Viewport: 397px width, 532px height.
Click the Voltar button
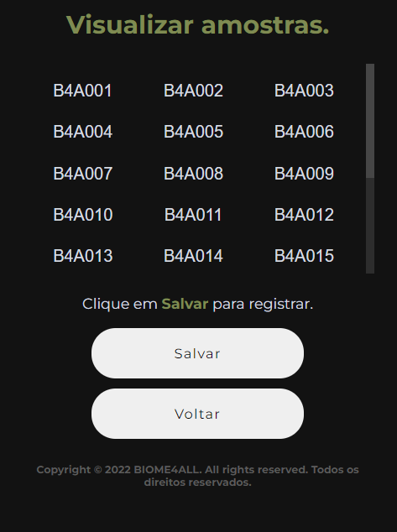(x=197, y=414)
